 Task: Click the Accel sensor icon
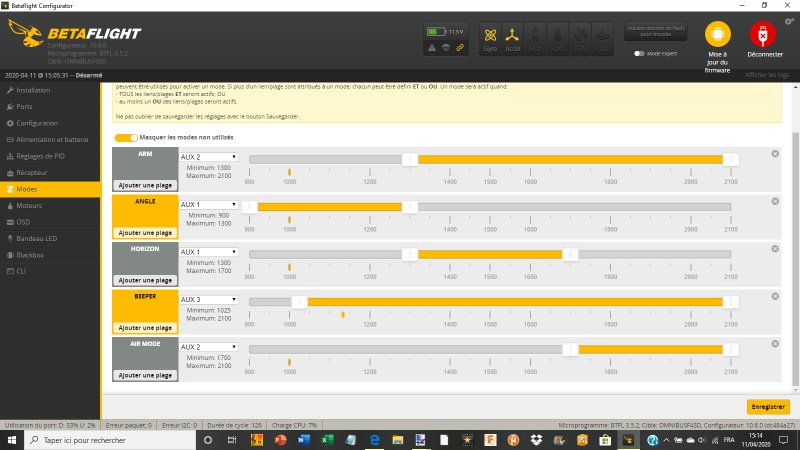point(513,36)
